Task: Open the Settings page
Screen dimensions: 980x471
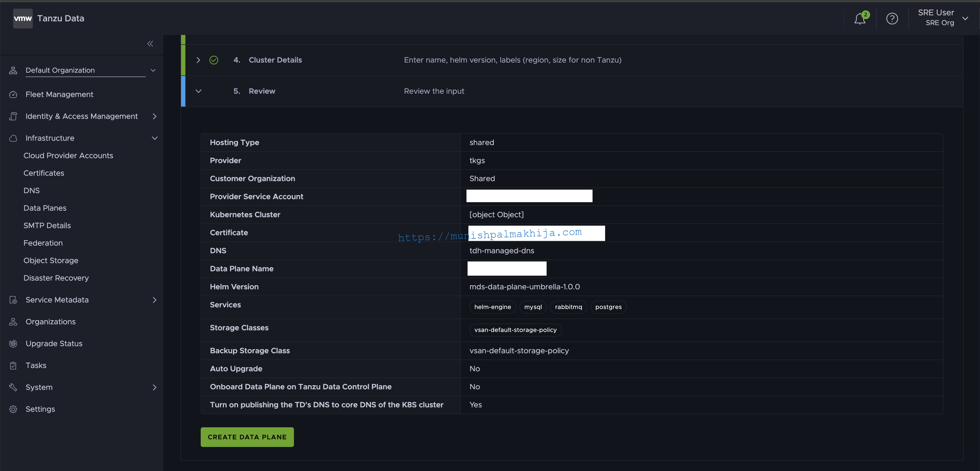Action: pos(40,409)
